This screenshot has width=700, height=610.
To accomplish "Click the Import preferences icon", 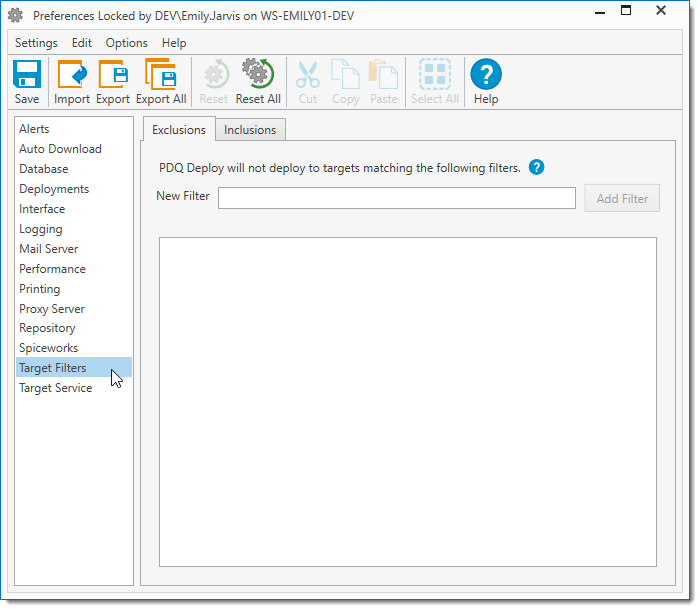I will [x=72, y=76].
